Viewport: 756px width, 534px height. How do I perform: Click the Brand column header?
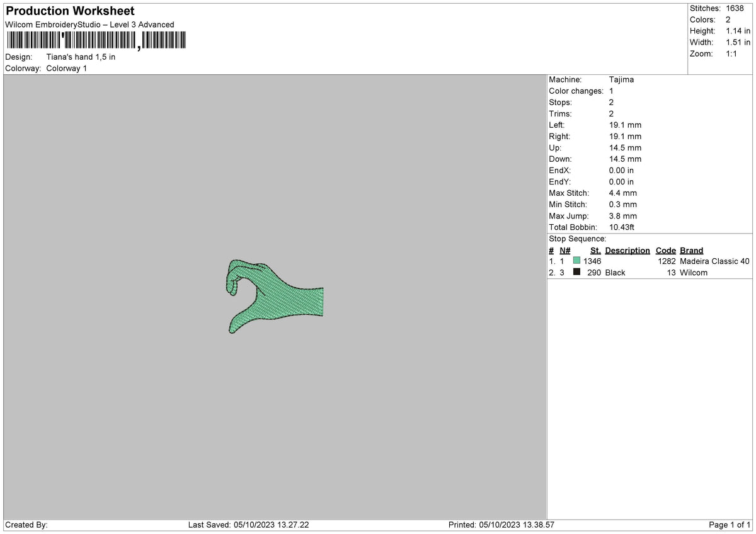[x=692, y=251]
